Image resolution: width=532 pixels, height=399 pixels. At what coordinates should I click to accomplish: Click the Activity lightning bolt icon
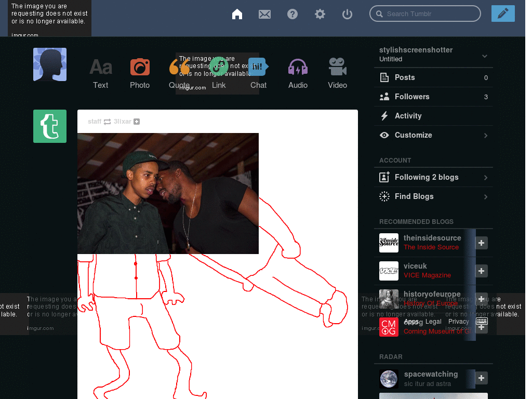[x=384, y=116]
